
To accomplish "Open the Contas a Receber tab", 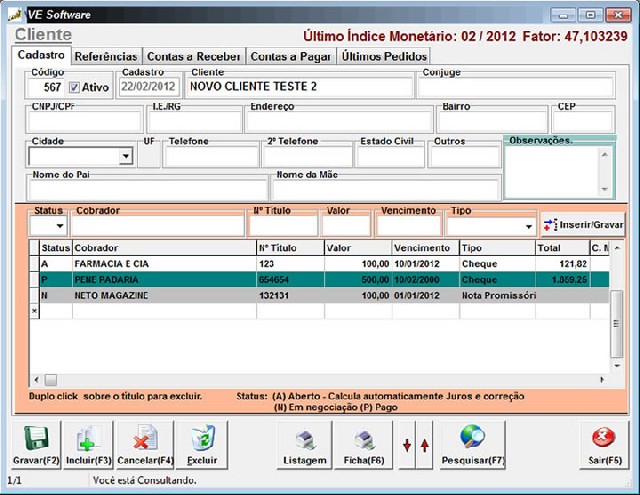I will coord(193,56).
